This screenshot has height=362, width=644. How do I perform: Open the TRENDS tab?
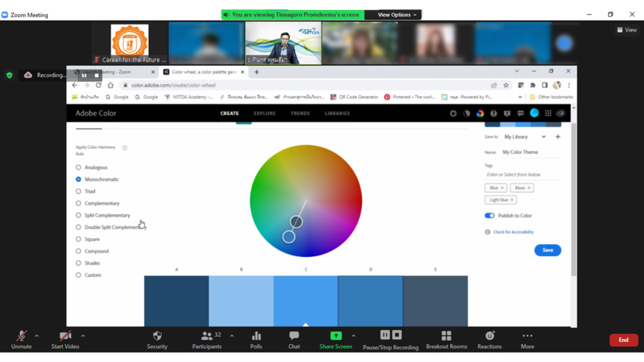click(300, 114)
